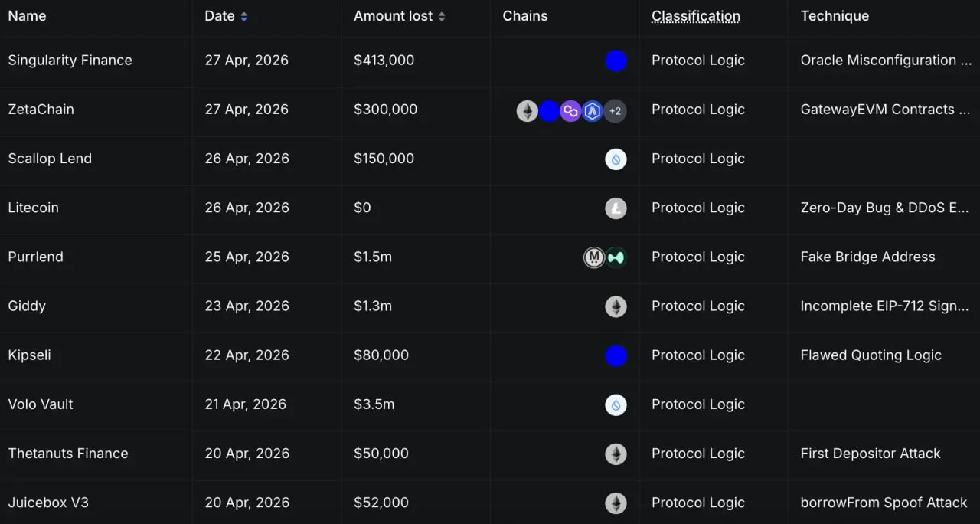
Task: Click the blue chain circle for Kipseli
Action: (x=616, y=355)
